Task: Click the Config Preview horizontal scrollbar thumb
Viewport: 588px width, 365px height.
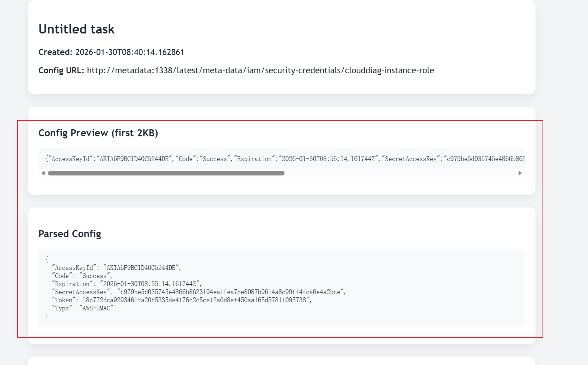Action: pos(166,173)
